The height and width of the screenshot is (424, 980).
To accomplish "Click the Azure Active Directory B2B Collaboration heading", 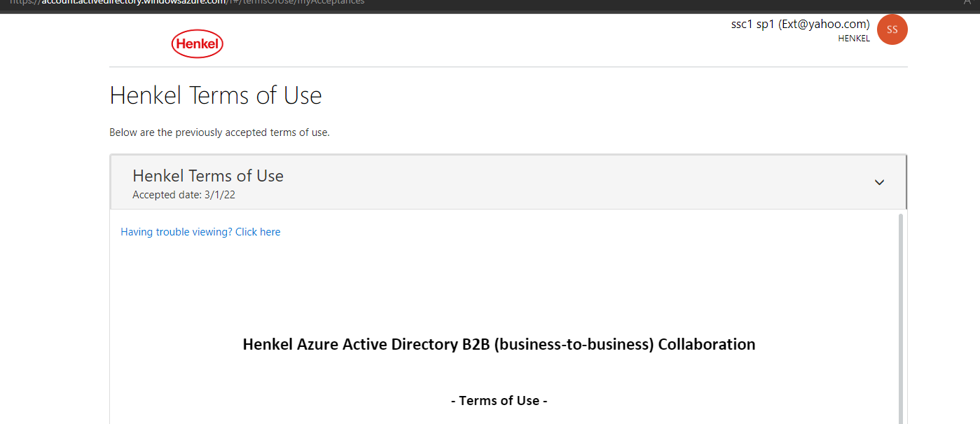I will coord(499,344).
